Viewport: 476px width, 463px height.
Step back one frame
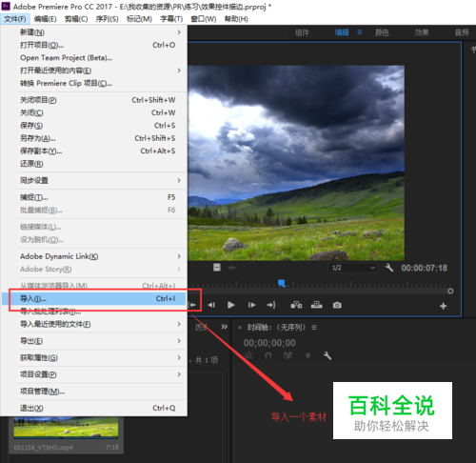[x=211, y=305]
